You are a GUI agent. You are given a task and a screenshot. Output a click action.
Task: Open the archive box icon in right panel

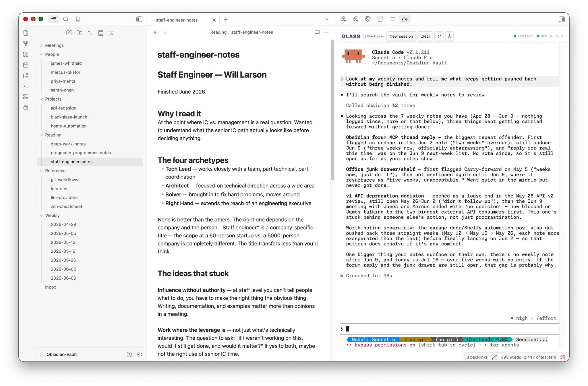click(380, 19)
